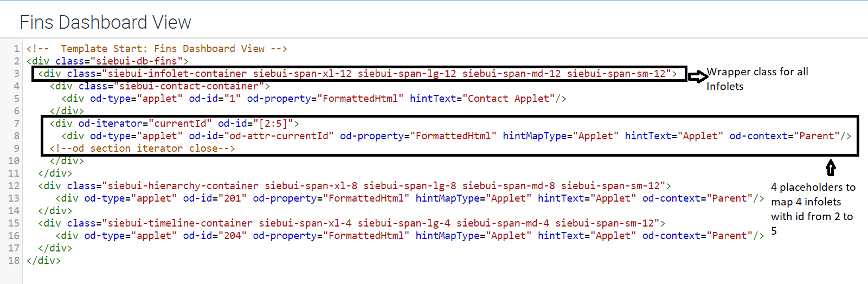Click siebui-span-xl-4 class on line 15
This screenshot has width=868, height=284.
pos(305,223)
